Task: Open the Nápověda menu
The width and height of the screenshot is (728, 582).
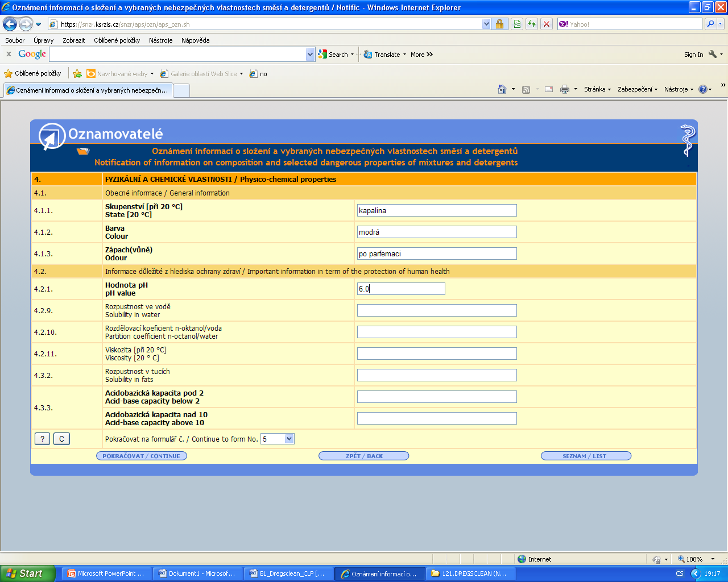Action: pos(196,40)
